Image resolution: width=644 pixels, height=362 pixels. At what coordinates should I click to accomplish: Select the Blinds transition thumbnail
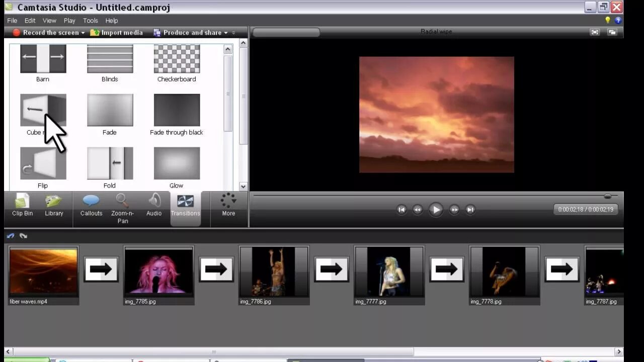point(110,59)
